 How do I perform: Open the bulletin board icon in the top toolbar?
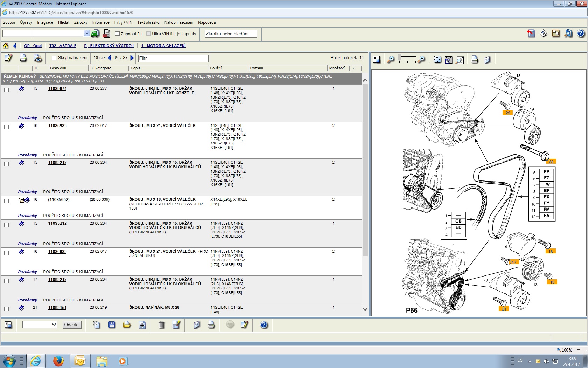click(556, 34)
